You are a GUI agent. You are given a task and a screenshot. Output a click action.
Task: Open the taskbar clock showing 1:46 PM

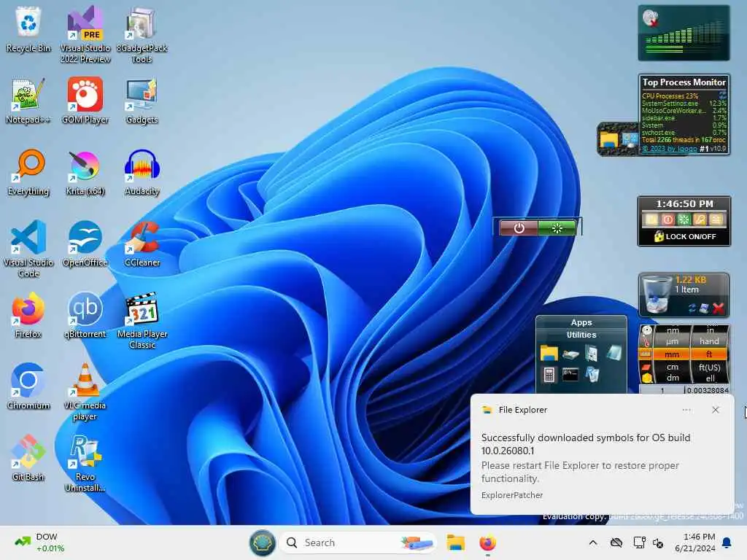pyautogui.click(x=694, y=542)
